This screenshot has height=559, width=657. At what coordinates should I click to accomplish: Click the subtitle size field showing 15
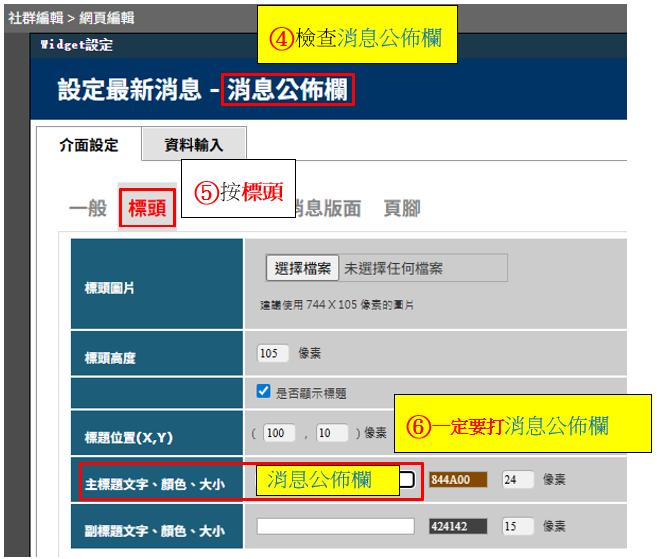click(x=518, y=526)
